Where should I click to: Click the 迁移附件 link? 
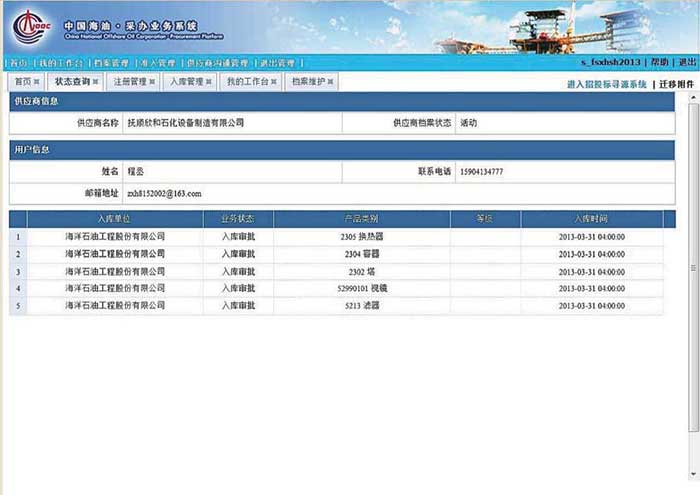tap(676, 85)
